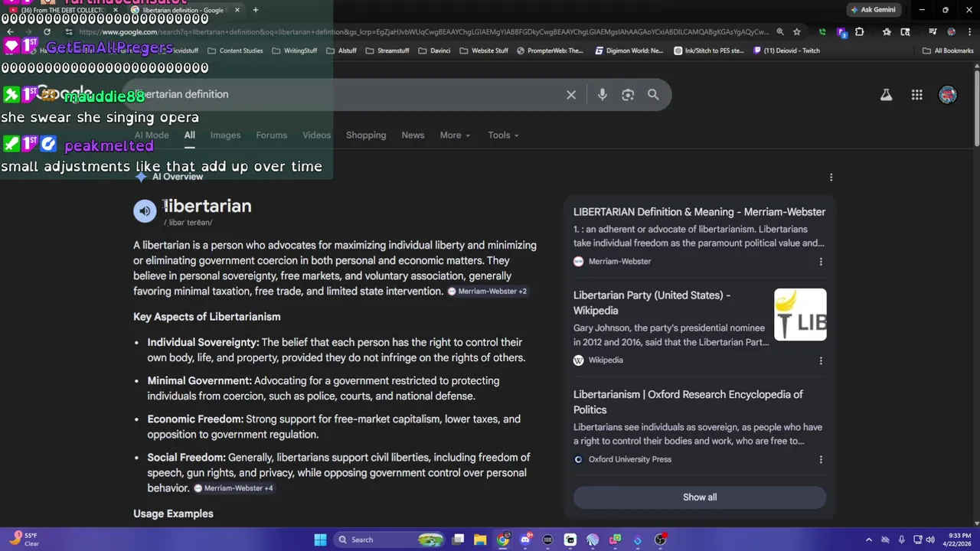980x551 pixels.
Task: Open Discord from the taskbar
Action: (525, 540)
